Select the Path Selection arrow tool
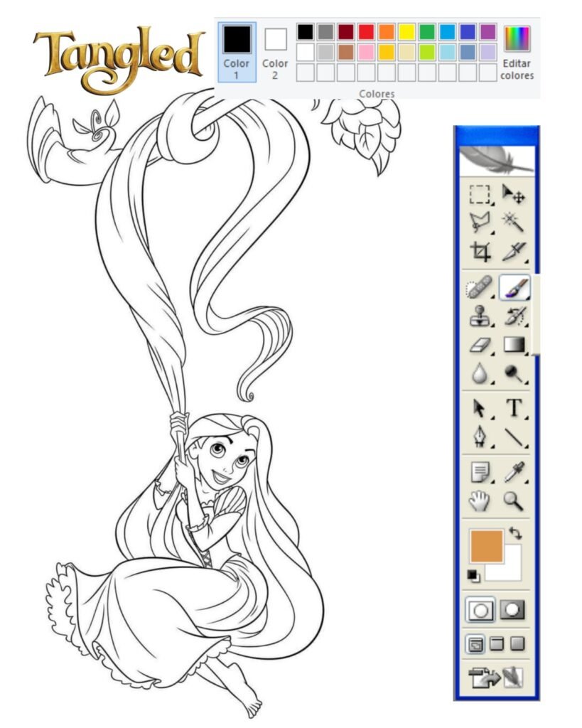 480,409
